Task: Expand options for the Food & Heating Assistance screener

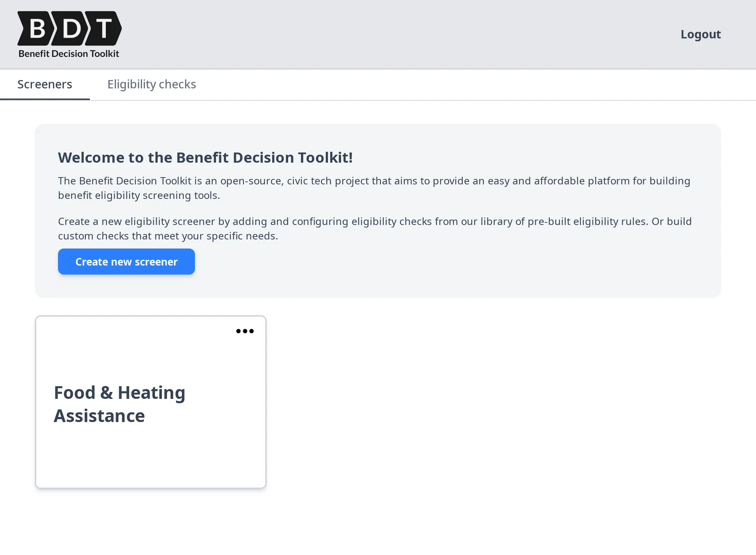Action: click(245, 331)
